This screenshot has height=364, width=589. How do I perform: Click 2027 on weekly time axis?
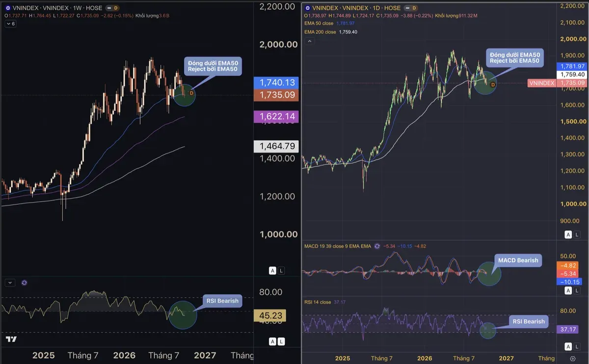coord(204,355)
